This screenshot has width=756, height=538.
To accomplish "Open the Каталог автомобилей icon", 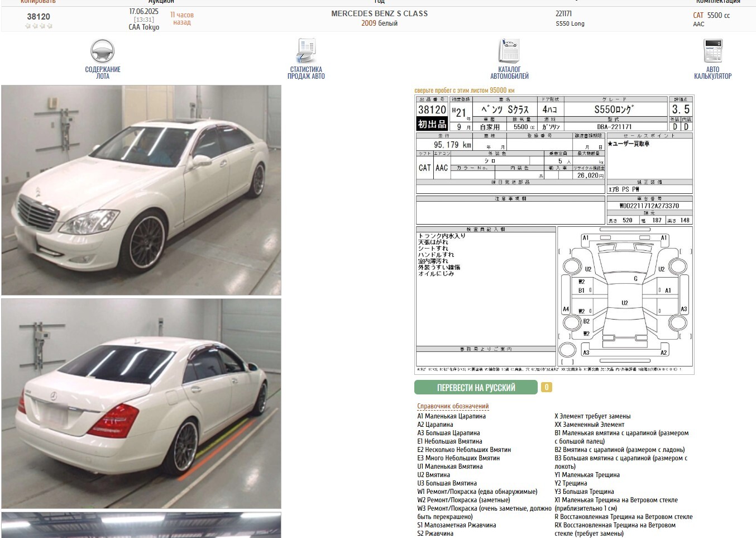I will pyautogui.click(x=509, y=51).
